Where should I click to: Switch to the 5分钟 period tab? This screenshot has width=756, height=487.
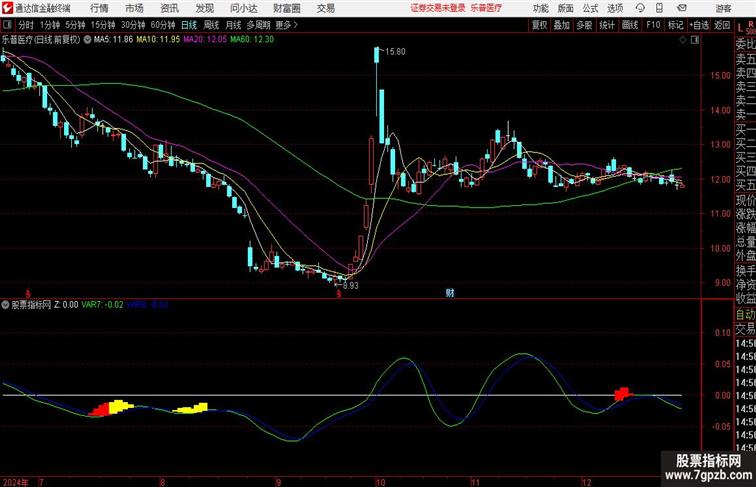(x=75, y=25)
